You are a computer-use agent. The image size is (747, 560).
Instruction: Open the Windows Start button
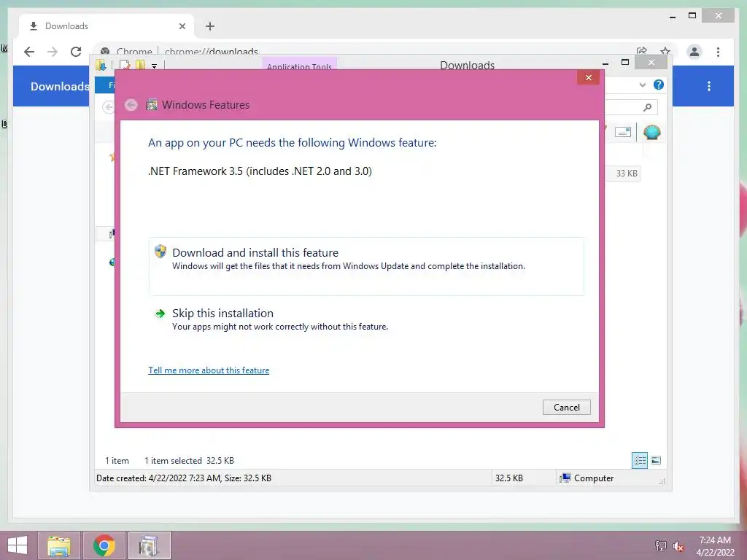(x=18, y=545)
